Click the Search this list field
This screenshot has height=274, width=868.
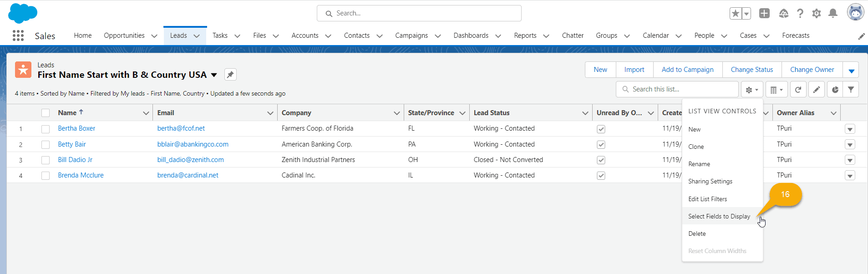[677, 89]
